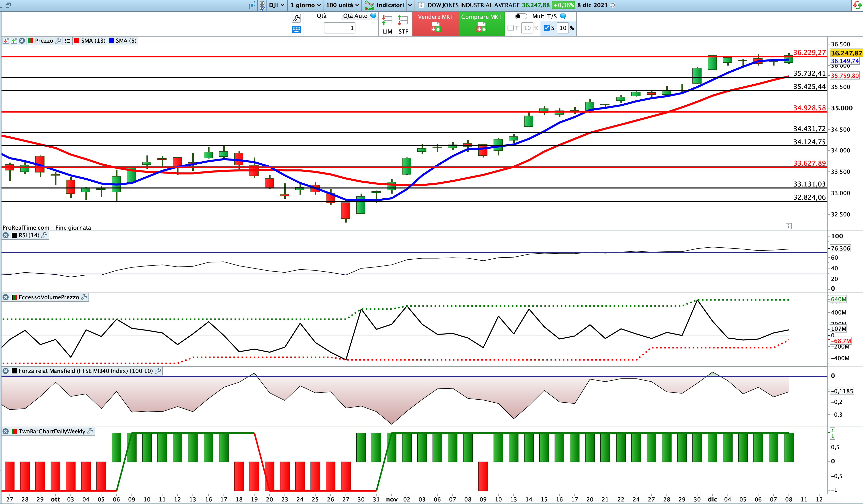Viewport: 863px width, 504px height.
Task: Select the Forza relat Mansfield label
Action: click(x=86, y=371)
